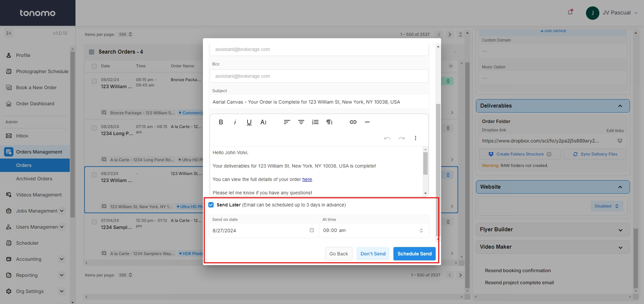Adjust the At time stepper arrows
The height and width of the screenshot is (304, 644).
(x=421, y=231)
